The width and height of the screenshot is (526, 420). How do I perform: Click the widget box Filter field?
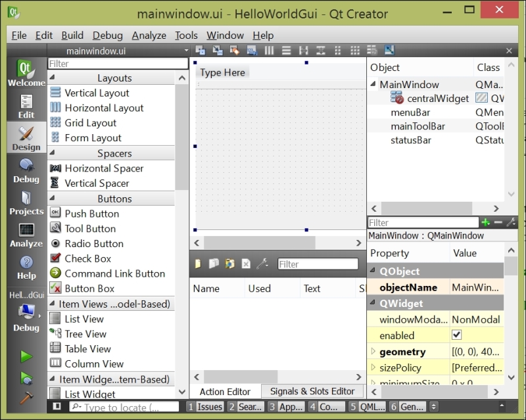click(118, 64)
